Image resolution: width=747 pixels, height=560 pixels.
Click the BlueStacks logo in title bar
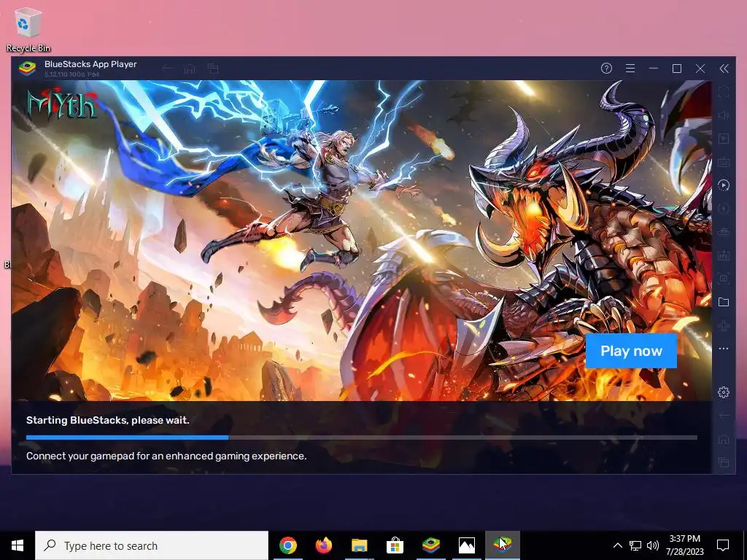(x=27, y=69)
